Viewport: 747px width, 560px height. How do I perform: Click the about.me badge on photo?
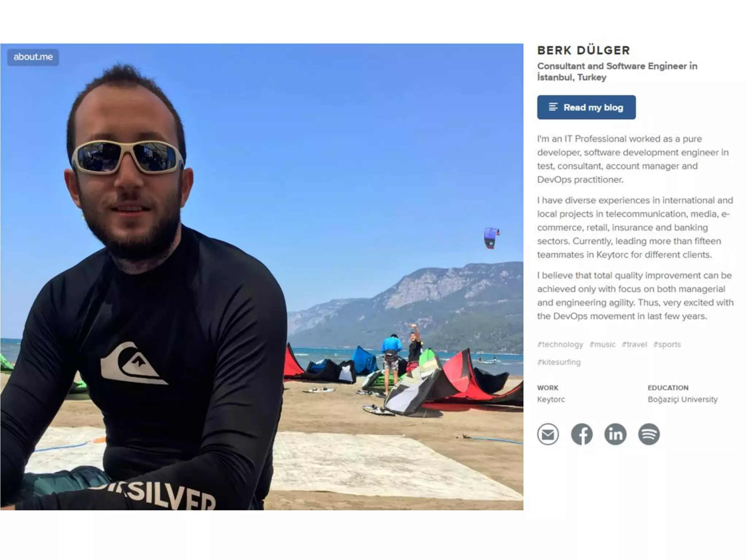pos(33,57)
